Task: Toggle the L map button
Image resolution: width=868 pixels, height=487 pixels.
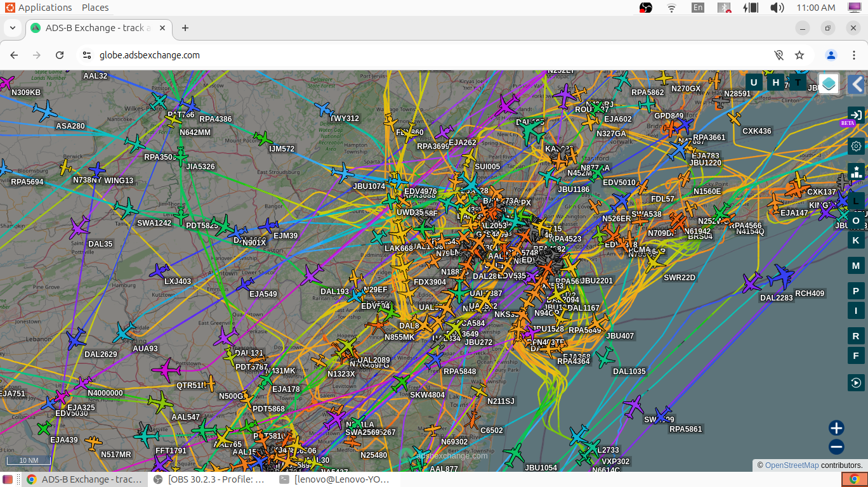Action: (x=856, y=201)
